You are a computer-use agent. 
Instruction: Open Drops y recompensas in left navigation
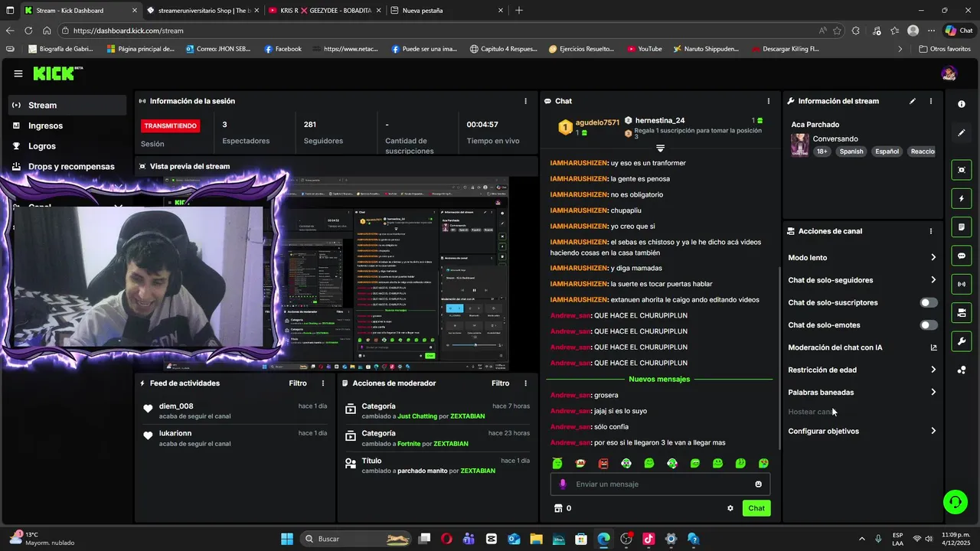pyautogui.click(x=67, y=166)
